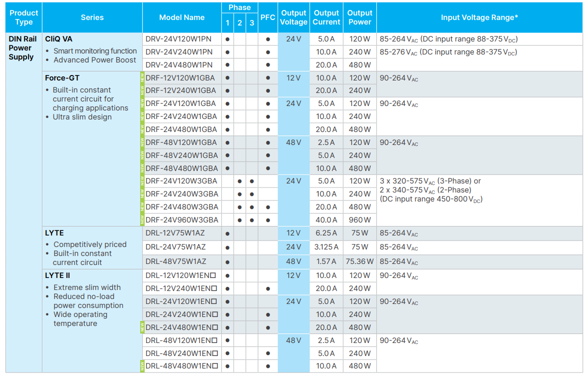Select model name DRF-24V240W3GBA

pyautogui.click(x=182, y=193)
